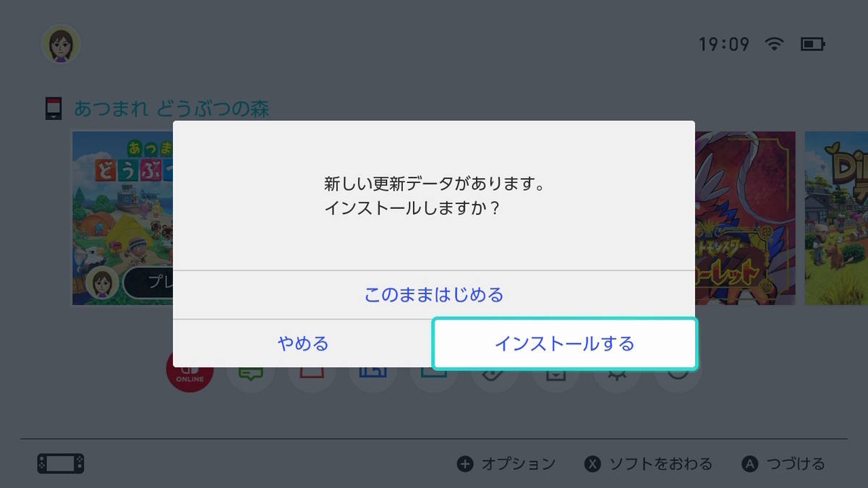Select the あつまれ どうぶつの森 game tile
This screenshot has width=868, height=488.
[x=123, y=218]
